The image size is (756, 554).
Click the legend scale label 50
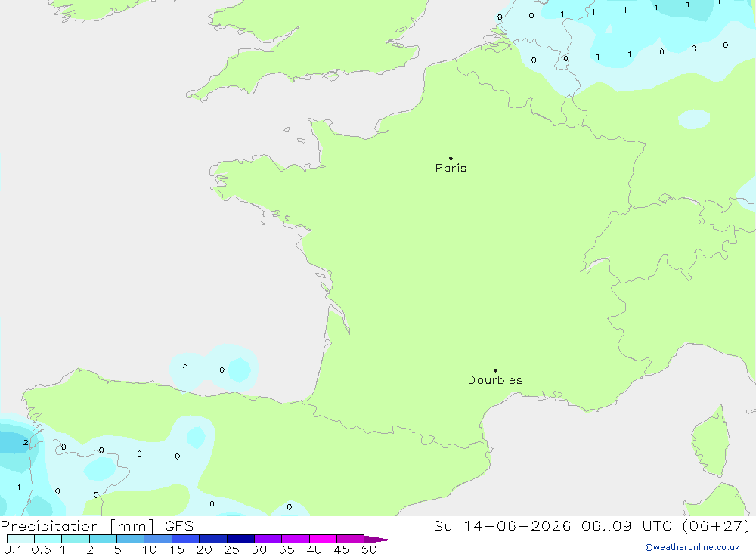pos(369,549)
